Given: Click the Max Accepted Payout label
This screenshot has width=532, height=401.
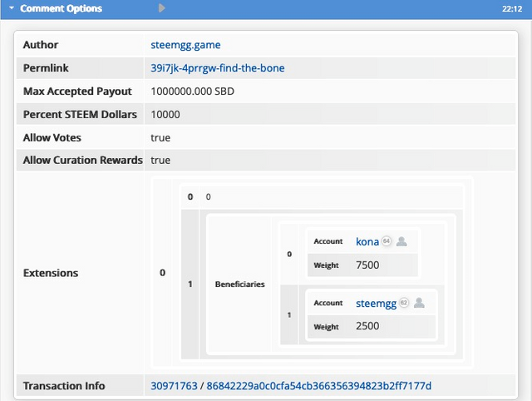Looking at the screenshot, I should tap(77, 92).
